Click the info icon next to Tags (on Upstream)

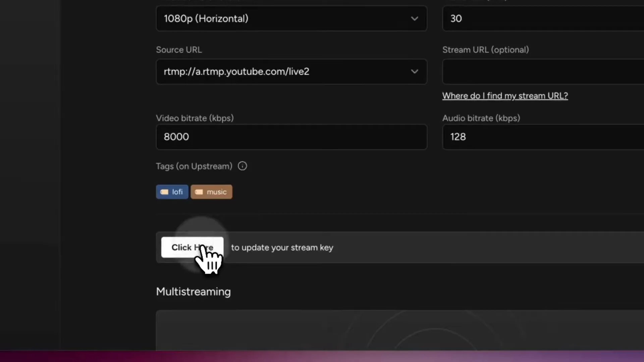[242, 166]
